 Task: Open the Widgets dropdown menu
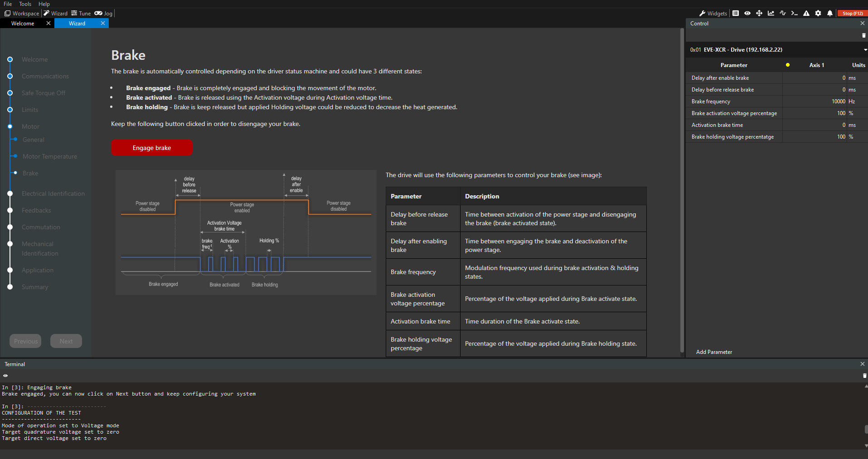click(x=713, y=13)
